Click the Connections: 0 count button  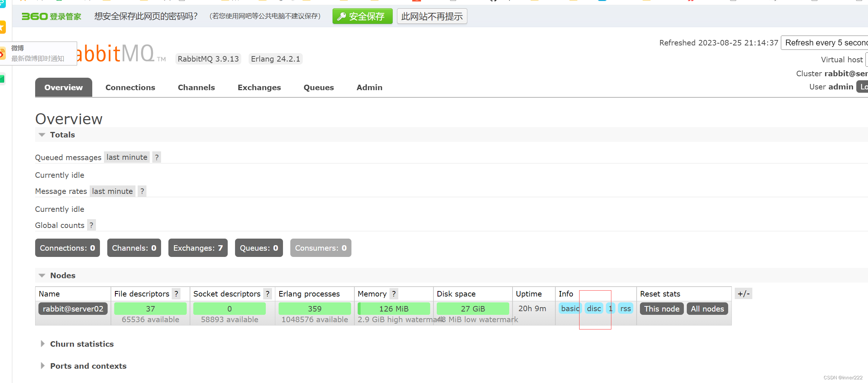coord(67,248)
